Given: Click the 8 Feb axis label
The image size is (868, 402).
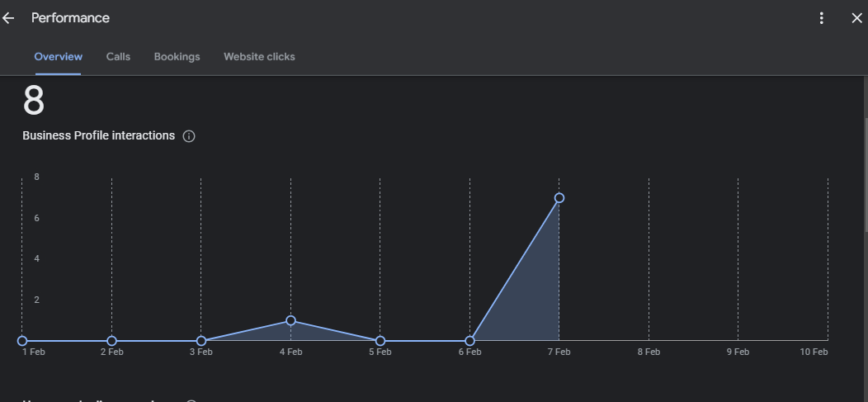Looking at the screenshot, I should tap(649, 352).
